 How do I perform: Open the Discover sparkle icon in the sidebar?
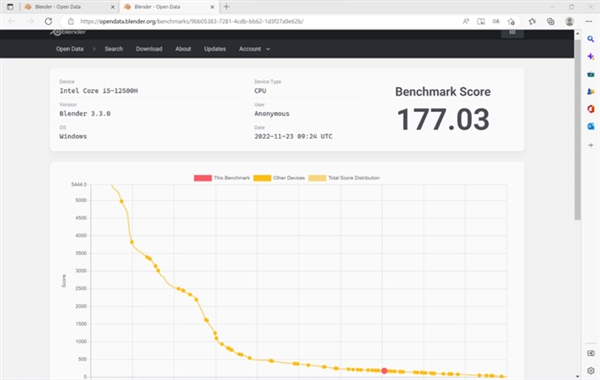(x=591, y=57)
